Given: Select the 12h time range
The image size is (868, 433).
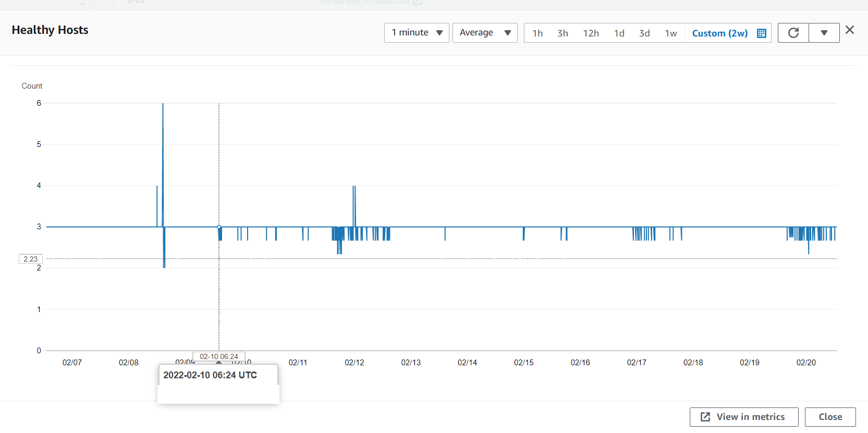Looking at the screenshot, I should [x=591, y=33].
